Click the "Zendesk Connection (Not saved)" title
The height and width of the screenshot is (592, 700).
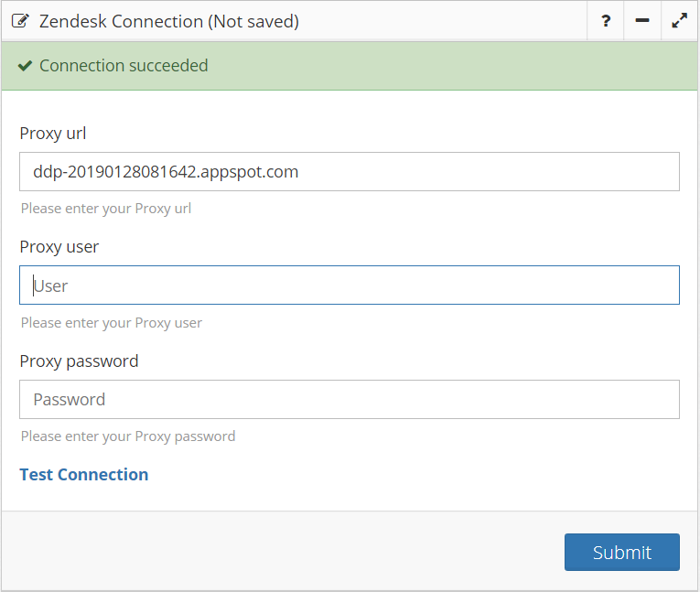coord(169,21)
